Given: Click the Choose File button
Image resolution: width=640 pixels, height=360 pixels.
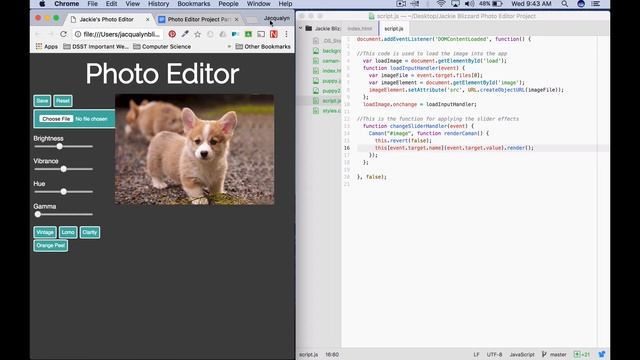Looking at the screenshot, I should [x=56, y=119].
